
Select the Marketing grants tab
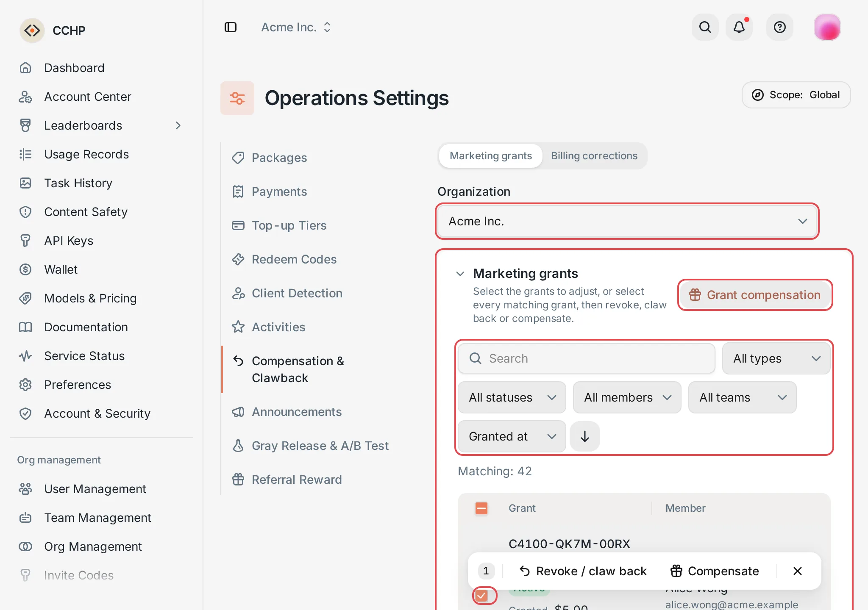[491, 156]
